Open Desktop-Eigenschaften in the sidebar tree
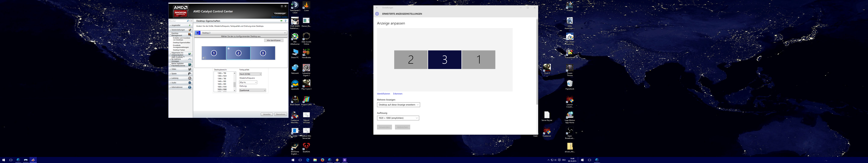The height and width of the screenshot is (163, 868). 181,43
